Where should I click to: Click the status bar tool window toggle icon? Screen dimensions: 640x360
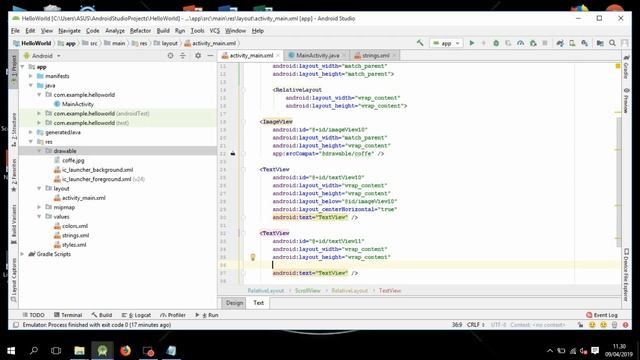tap(16, 325)
